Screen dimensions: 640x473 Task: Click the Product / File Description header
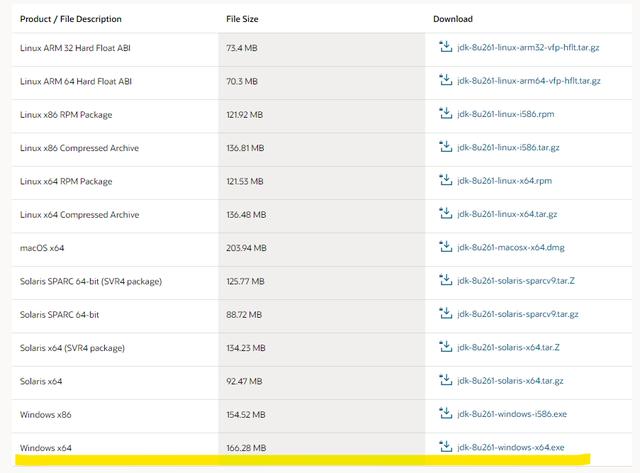point(71,19)
